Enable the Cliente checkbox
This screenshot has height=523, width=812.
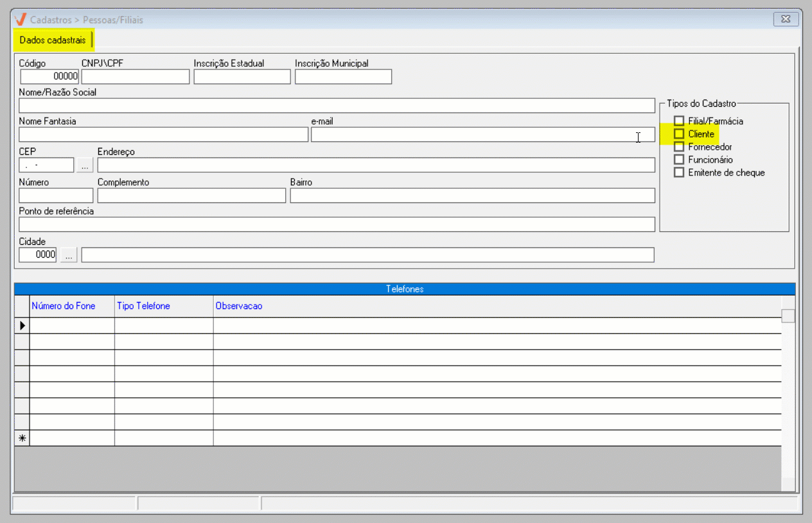point(679,134)
